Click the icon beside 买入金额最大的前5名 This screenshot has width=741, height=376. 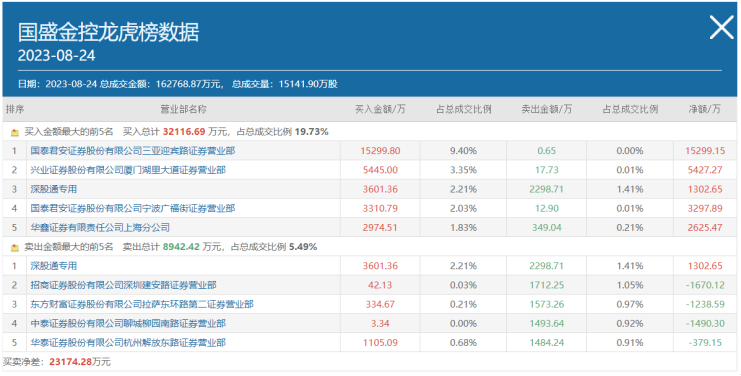click(x=15, y=133)
